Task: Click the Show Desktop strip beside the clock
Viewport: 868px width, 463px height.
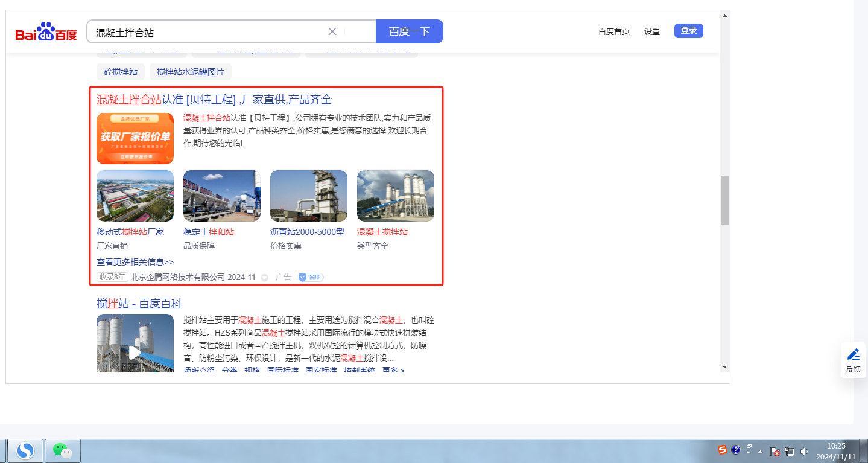Action: click(863, 451)
